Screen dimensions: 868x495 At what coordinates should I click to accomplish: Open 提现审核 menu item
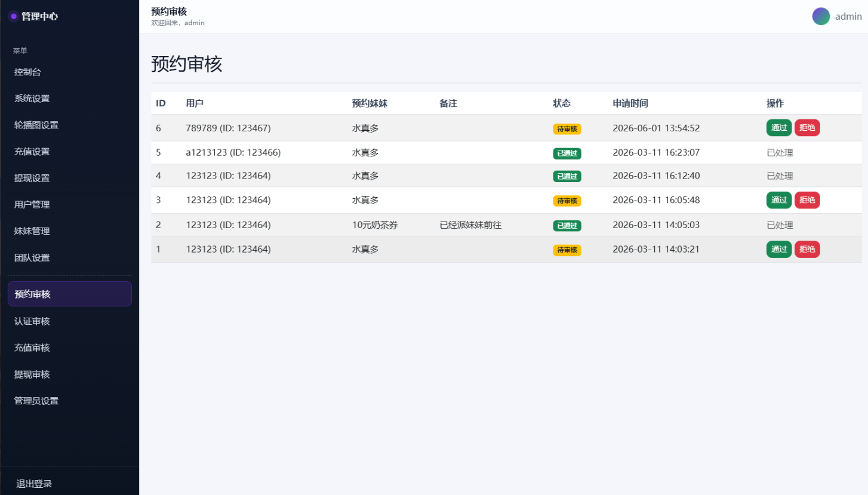tap(70, 374)
